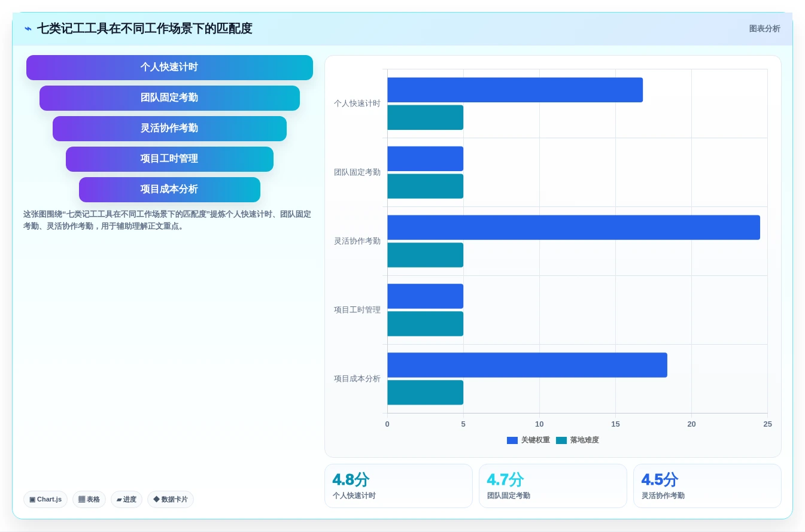Click the x-axis tick value 20

(691, 424)
